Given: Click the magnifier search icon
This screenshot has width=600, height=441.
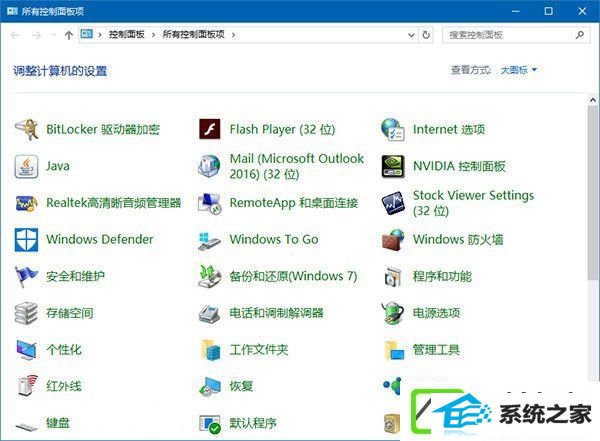Looking at the screenshot, I should coord(580,35).
